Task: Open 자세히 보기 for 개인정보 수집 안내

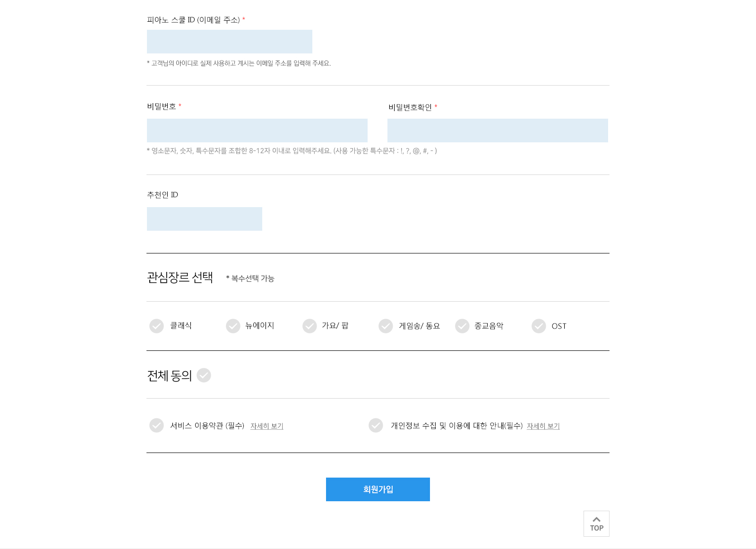Action: [543, 426]
